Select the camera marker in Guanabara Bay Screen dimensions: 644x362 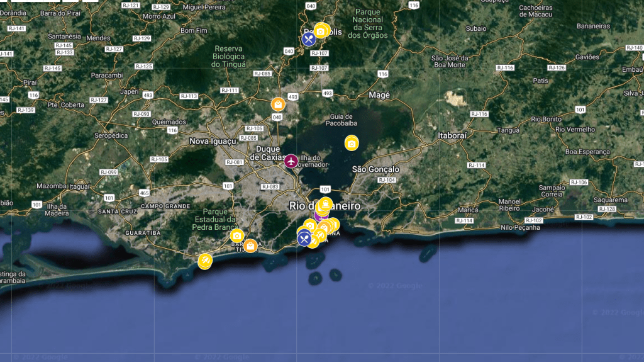(352, 144)
